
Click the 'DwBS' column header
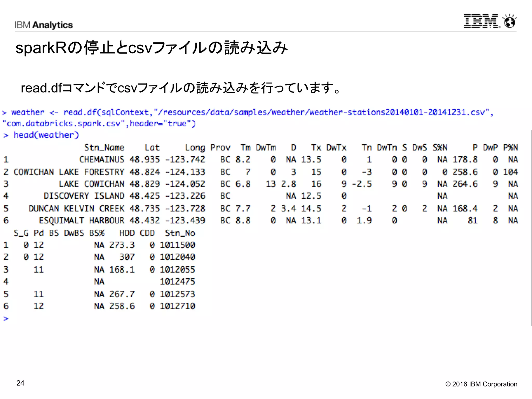coord(74,233)
